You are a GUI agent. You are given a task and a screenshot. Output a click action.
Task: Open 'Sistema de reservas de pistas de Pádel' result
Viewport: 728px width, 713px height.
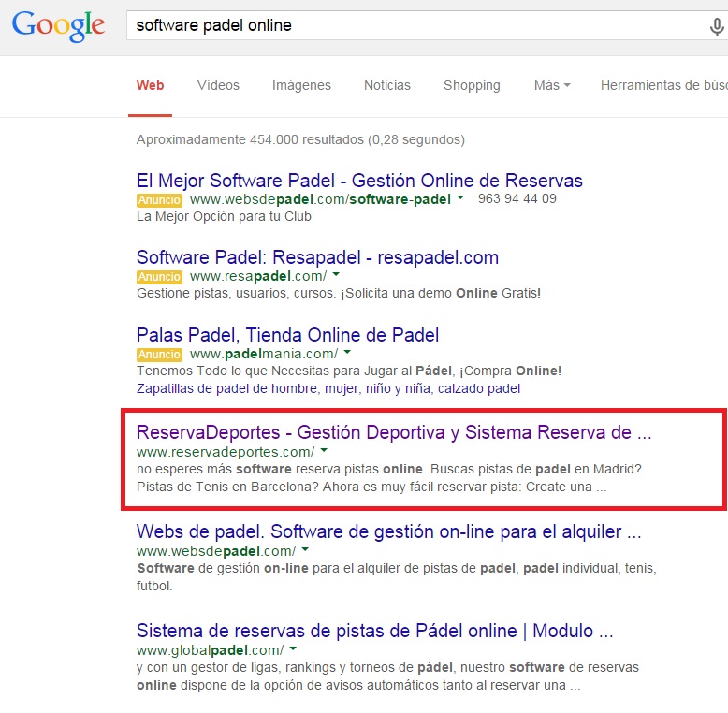click(374, 631)
